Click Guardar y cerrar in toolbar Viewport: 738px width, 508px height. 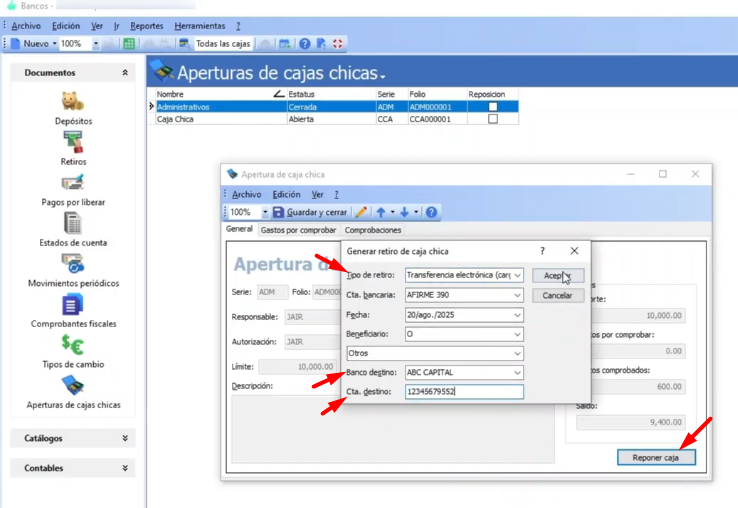click(x=311, y=212)
